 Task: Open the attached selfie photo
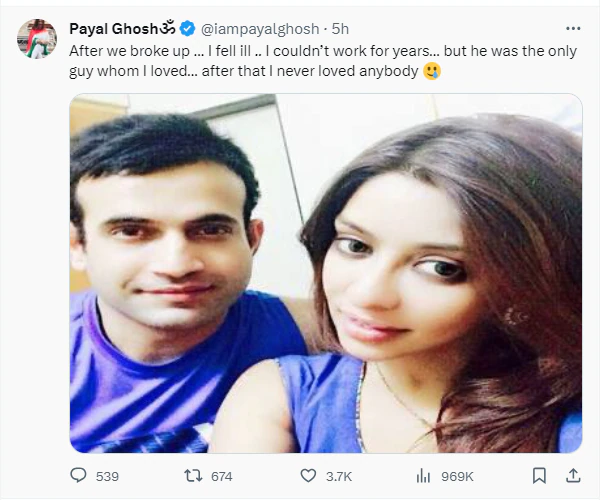[326, 273]
